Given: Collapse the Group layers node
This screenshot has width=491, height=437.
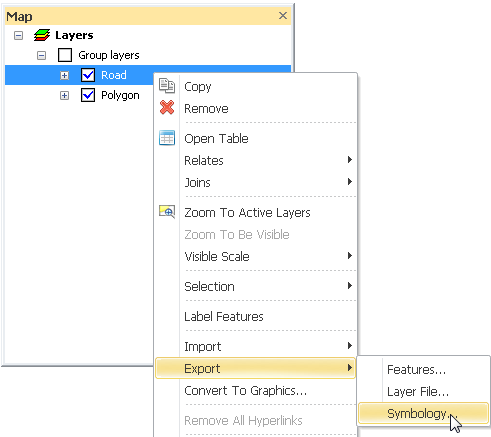Looking at the screenshot, I should coord(41,55).
